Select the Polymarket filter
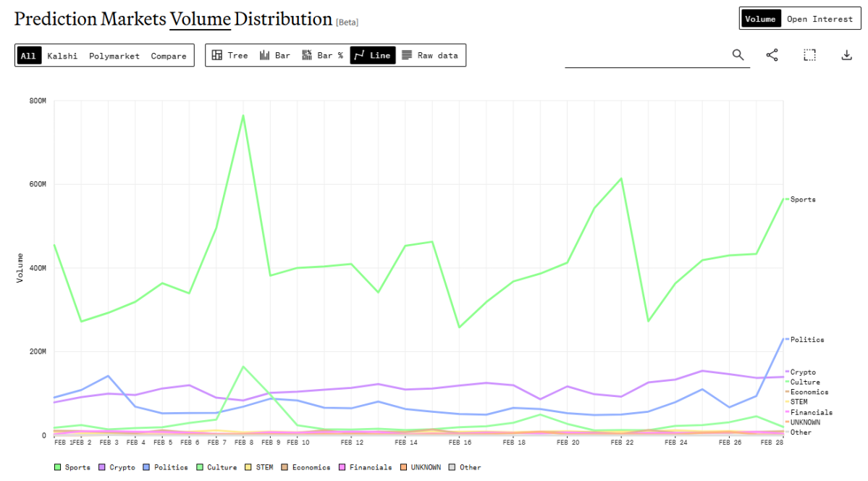Viewport: 868px width, 481px height. point(114,56)
